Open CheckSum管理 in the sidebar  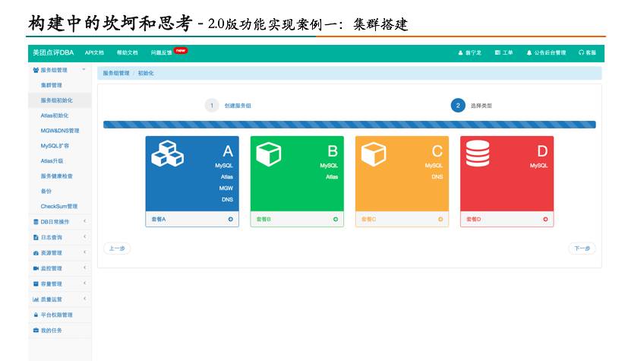coord(59,207)
